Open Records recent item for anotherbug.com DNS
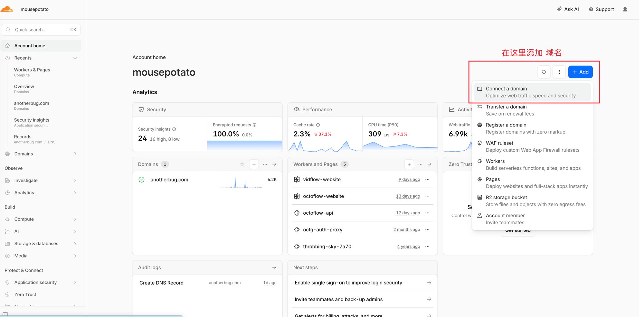 pos(34,139)
